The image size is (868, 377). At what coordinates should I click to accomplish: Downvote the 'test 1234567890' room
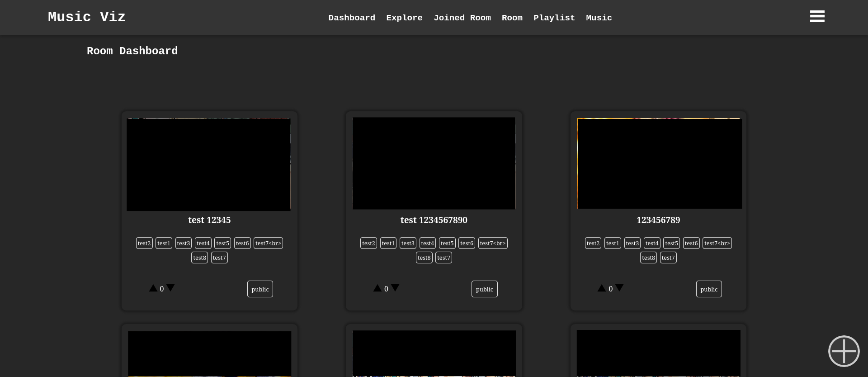(x=395, y=288)
